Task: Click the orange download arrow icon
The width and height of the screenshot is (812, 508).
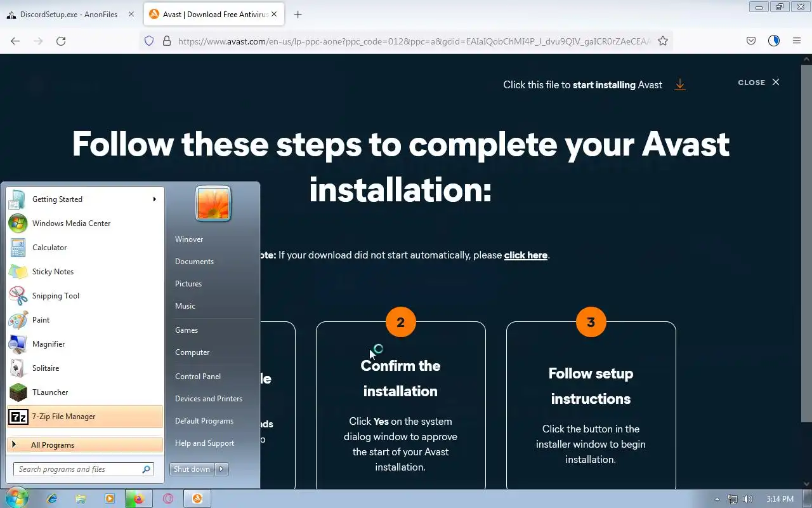Action: [680, 84]
